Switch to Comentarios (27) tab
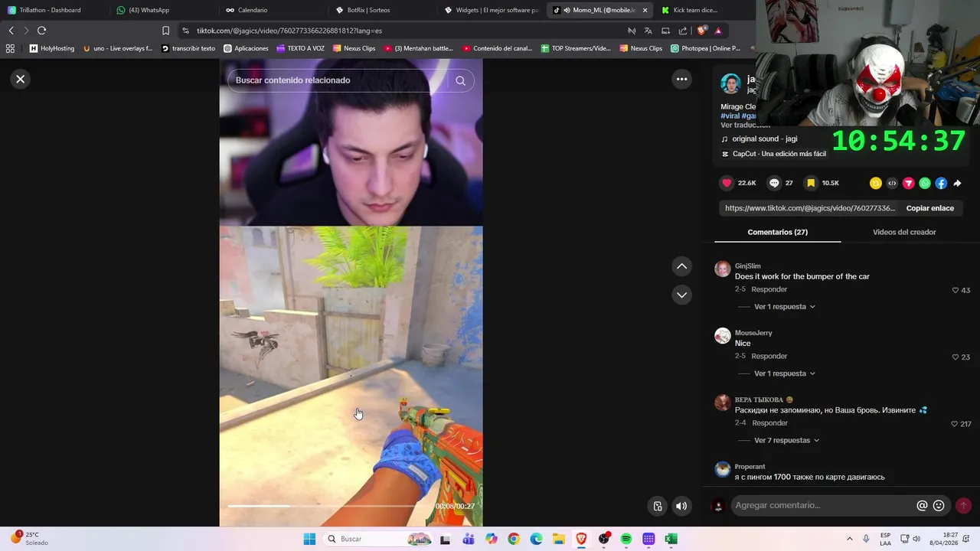This screenshot has height=551, width=980. [x=777, y=232]
